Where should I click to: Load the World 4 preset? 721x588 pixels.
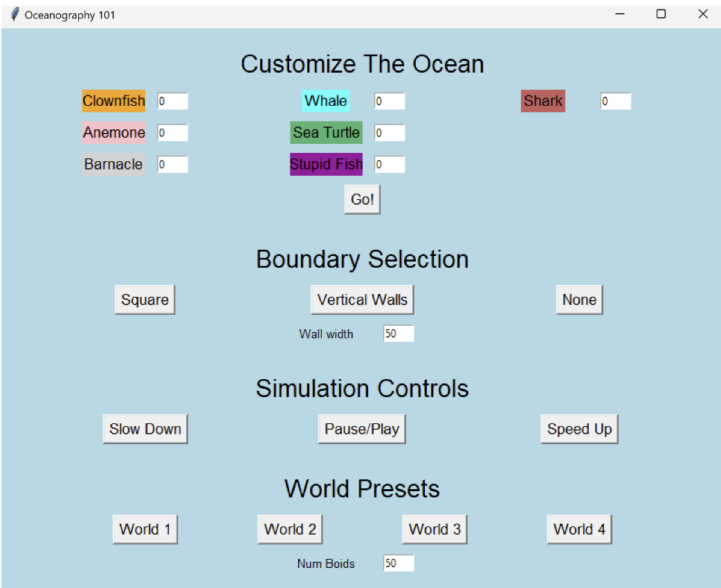tap(579, 529)
